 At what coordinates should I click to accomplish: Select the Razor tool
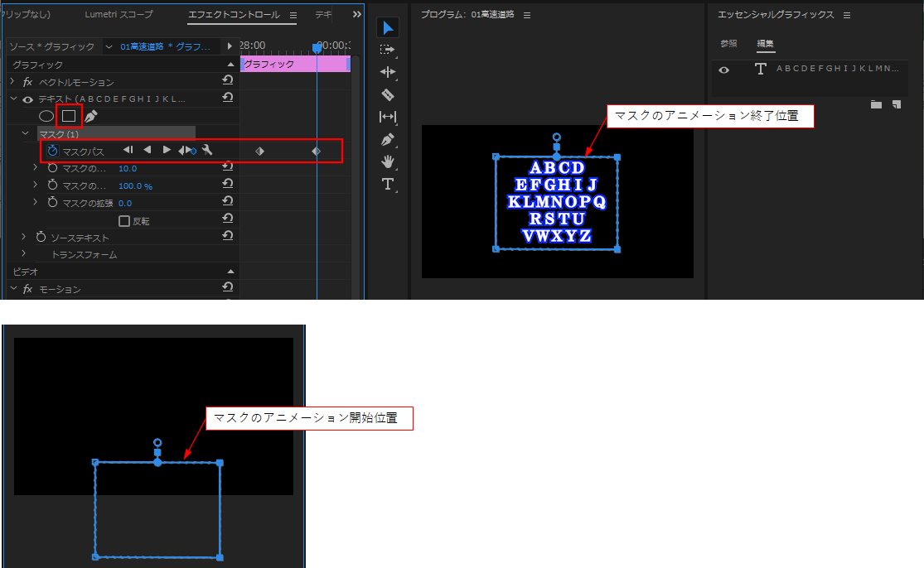click(x=388, y=94)
